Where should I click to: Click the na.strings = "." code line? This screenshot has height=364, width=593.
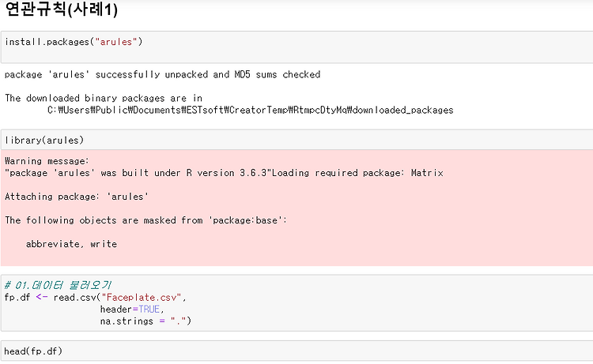(x=145, y=321)
